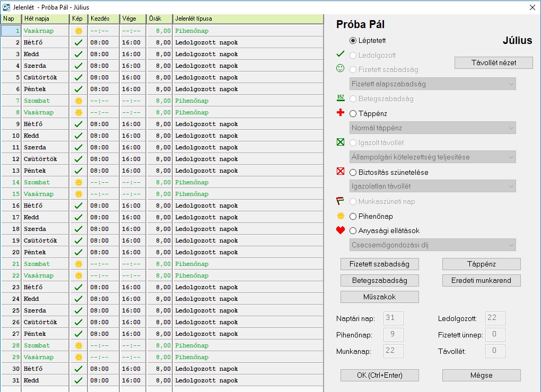Click the Jelenlét típusa column header

pyautogui.click(x=248, y=19)
